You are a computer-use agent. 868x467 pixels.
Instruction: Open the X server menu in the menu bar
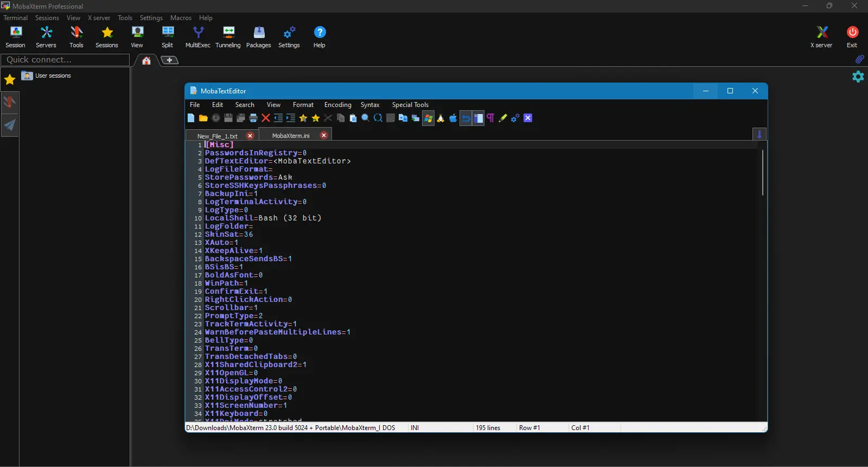(99, 18)
